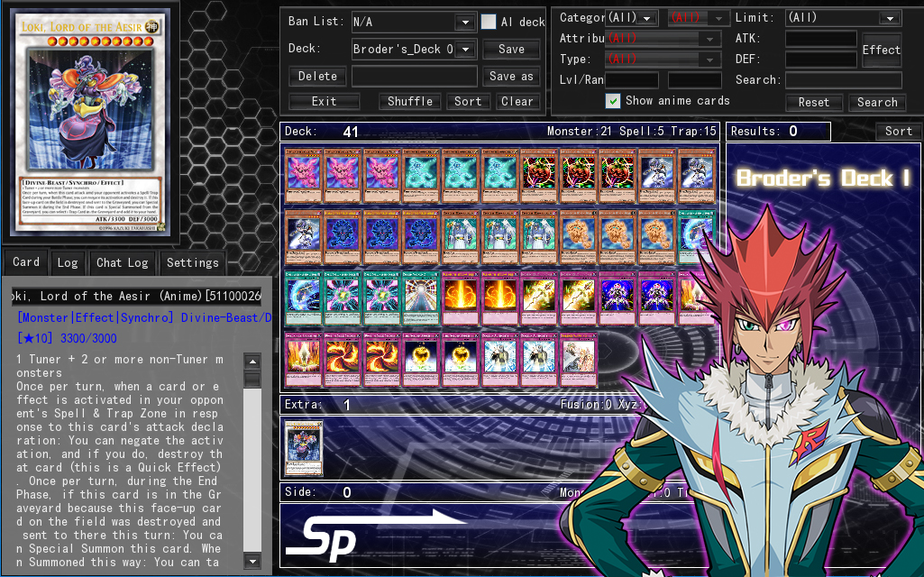
Task: Click the Save as button
Action: coord(511,76)
